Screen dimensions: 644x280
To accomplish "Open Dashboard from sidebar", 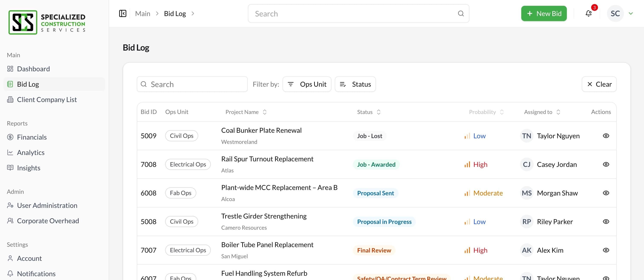I will [x=33, y=69].
